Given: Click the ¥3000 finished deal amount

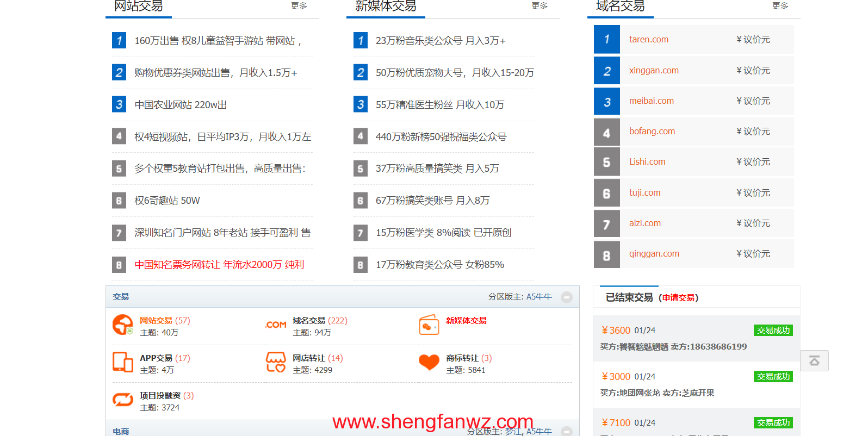Looking at the screenshot, I should pos(616,377).
